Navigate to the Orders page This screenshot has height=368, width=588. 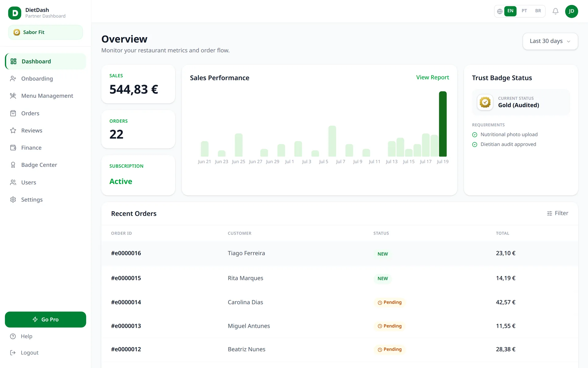45,113
